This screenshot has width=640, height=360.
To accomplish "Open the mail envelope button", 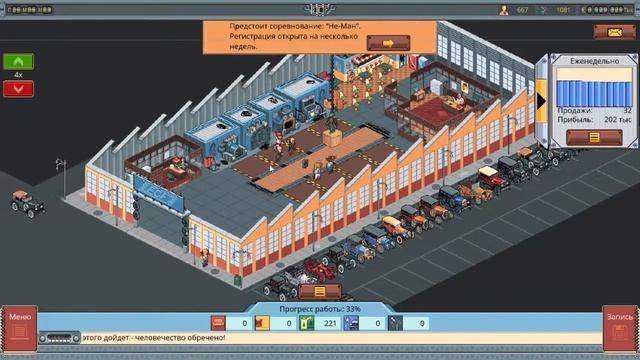I will pyautogui.click(x=614, y=32).
